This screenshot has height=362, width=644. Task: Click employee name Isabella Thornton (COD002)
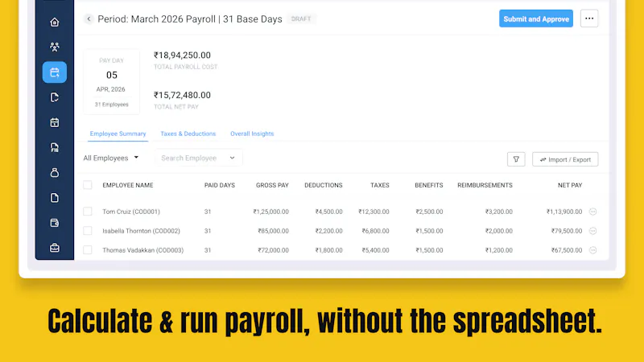(142, 231)
